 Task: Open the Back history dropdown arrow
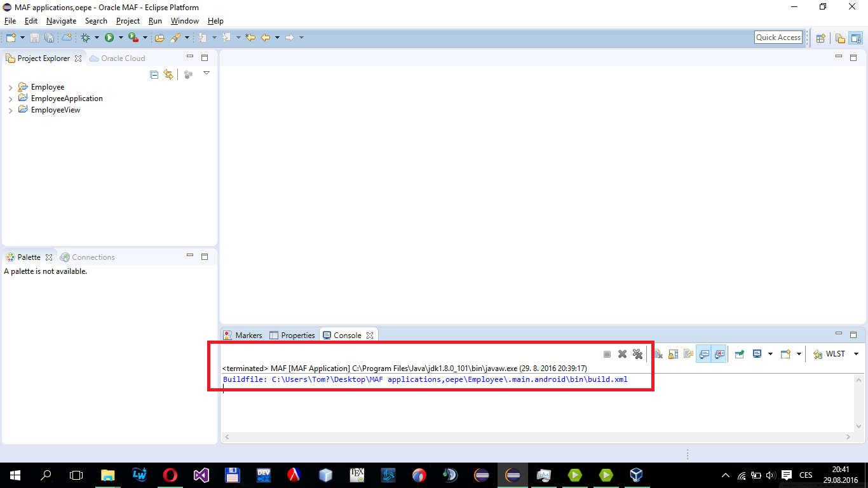coord(277,37)
